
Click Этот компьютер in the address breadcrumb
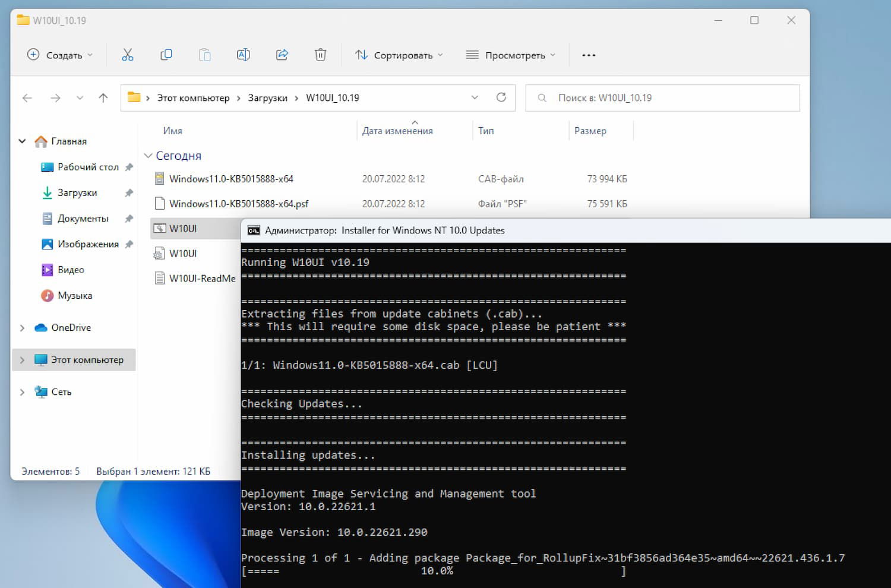pos(193,98)
